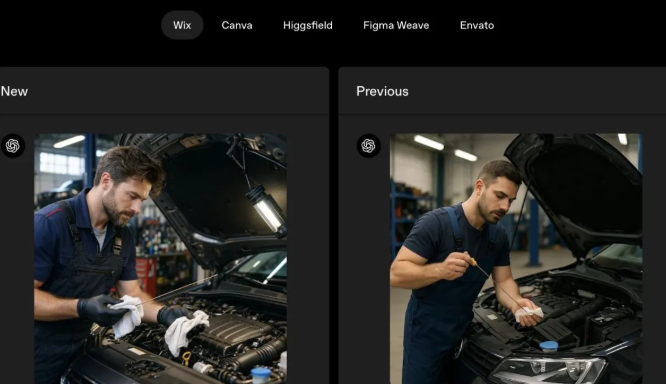666x384 pixels.
Task: Click the OpenAI logo in New panel
Action: [x=13, y=146]
